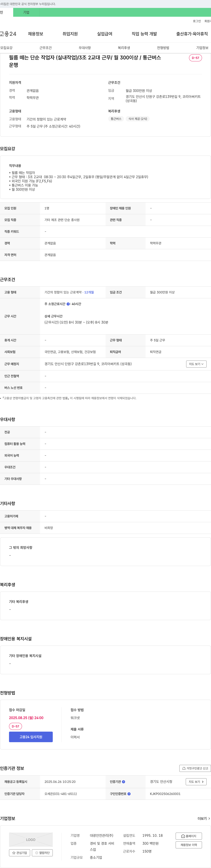This screenshot has height=868, width=211.
Task: Click contact 오세은(031-481-6511)
Action: click(61, 794)
